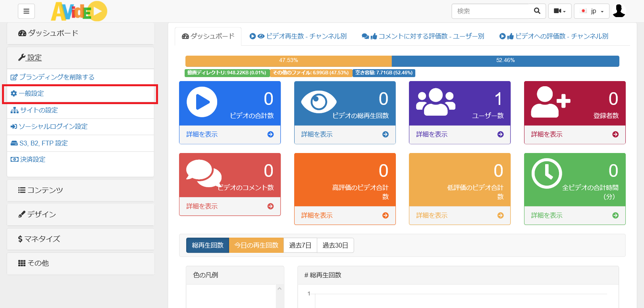Viewport: 644px width, 308px height.
Task: Click the search magnifier icon
Action: coord(537,11)
